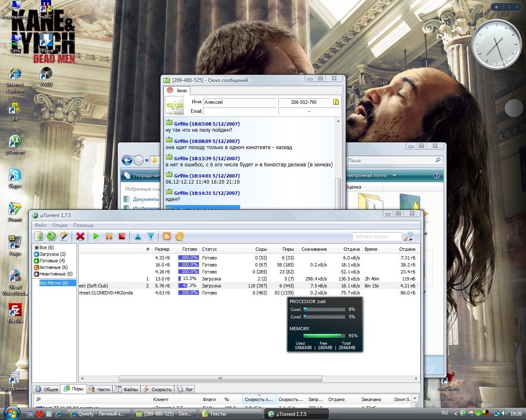
Task: Click the Add Torrent toolbar icon
Action: click(39, 236)
